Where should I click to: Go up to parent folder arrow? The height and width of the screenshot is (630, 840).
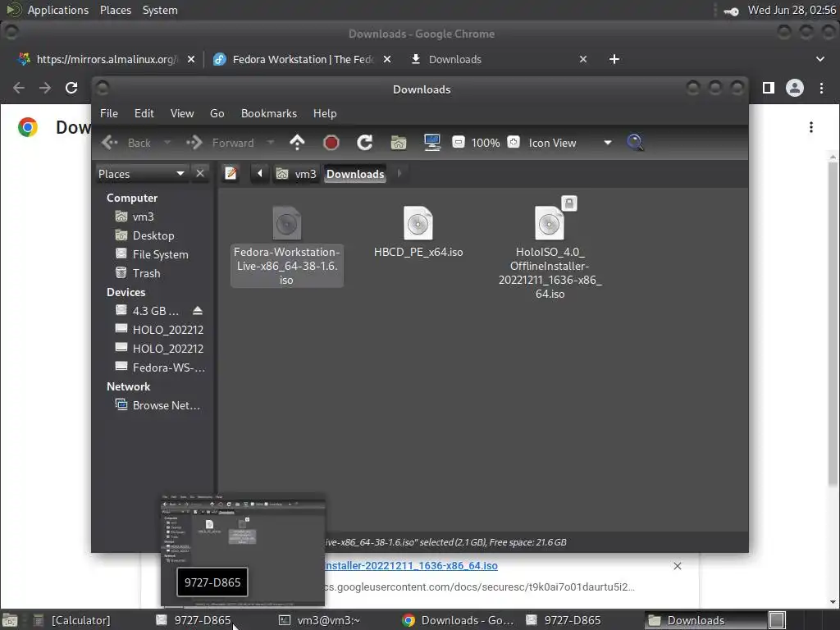click(297, 143)
